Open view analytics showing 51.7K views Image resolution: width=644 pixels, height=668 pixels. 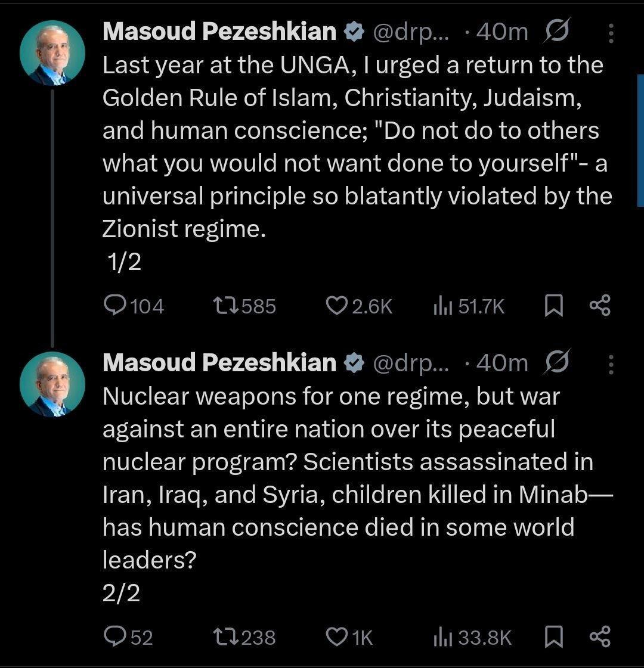pyautogui.click(x=443, y=306)
